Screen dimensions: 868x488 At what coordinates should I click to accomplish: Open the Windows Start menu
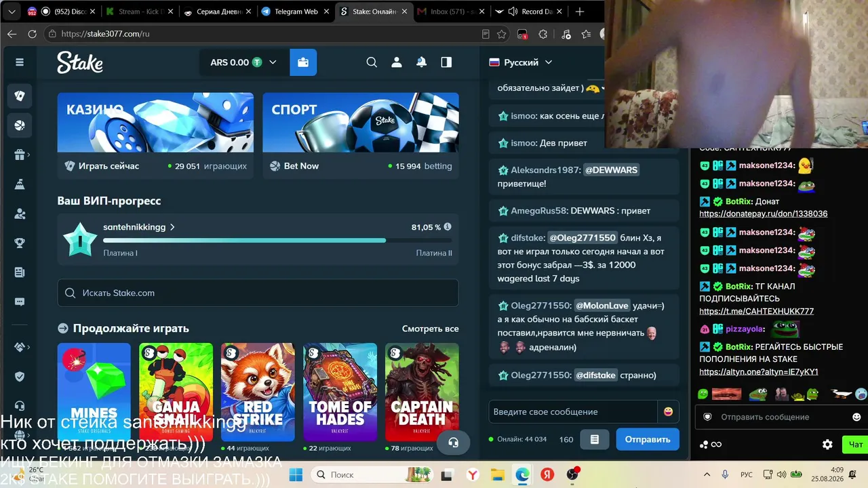[x=296, y=474]
